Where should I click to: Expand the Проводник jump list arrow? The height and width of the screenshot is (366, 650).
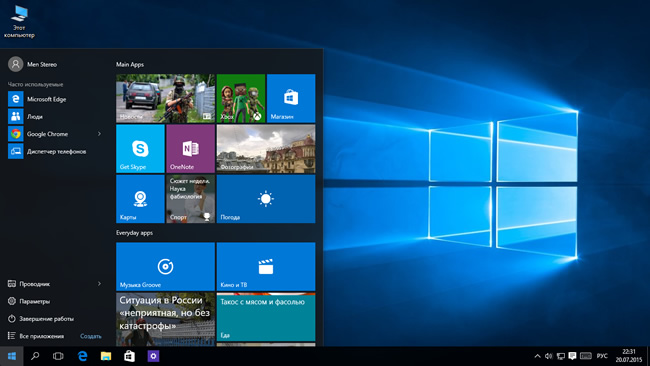pos(99,284)
